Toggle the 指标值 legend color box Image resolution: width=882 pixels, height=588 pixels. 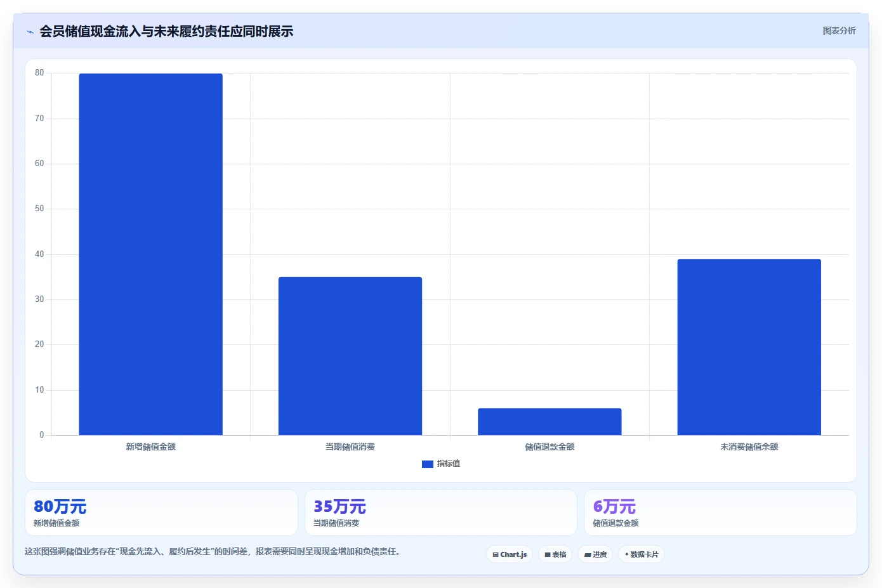[427, 464]
